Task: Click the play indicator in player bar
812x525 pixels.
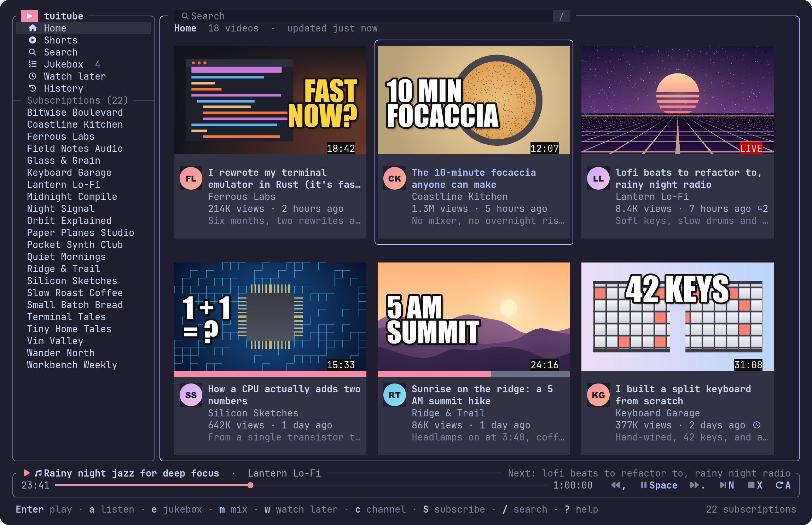Action: tap(27, 473)
